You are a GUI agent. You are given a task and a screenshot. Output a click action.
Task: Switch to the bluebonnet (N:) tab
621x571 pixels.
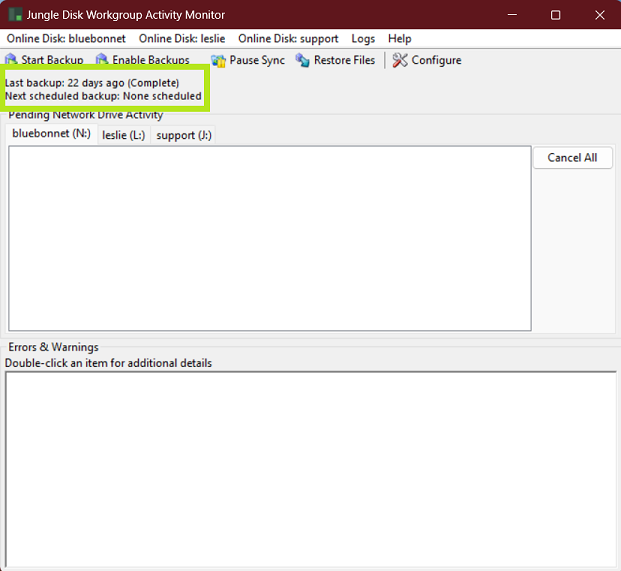[x=51, y=134]
